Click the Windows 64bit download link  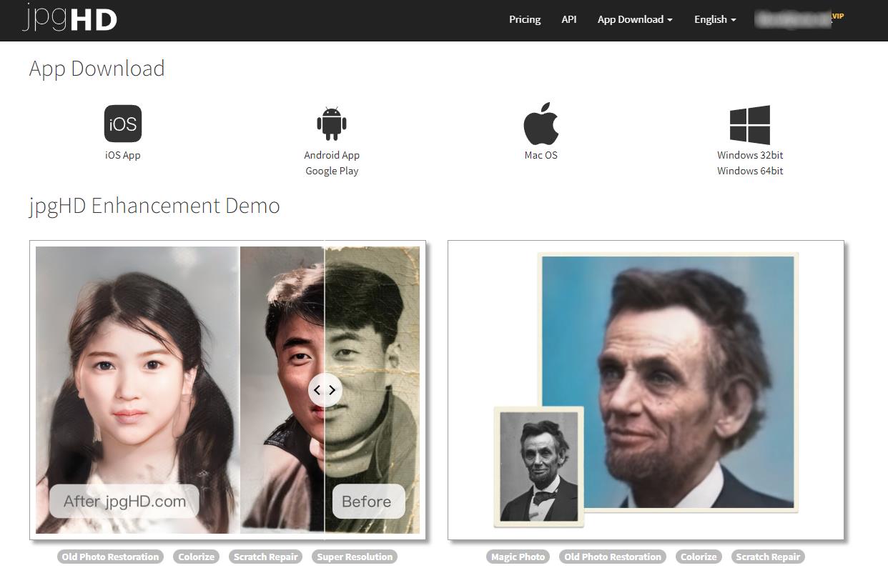[750, 171]
